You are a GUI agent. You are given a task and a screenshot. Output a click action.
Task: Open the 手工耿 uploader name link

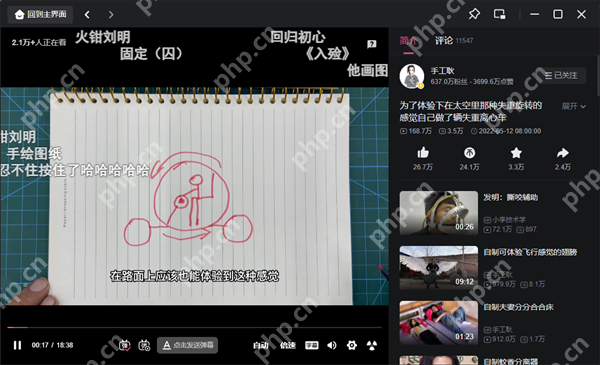point(442,71)
